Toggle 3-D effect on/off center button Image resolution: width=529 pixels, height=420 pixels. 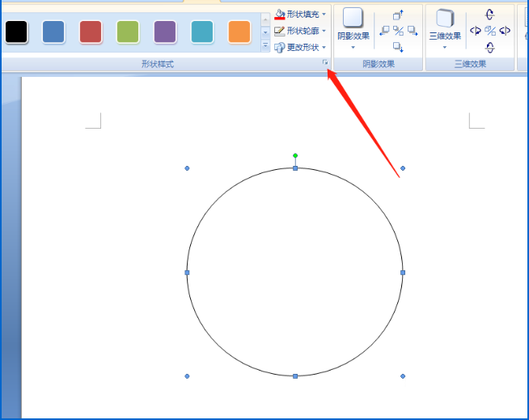coord(490,31)
